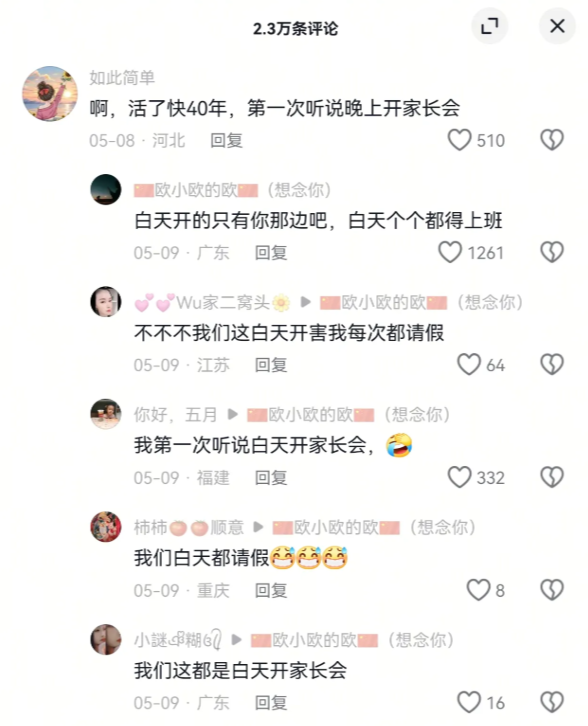This screenshot has width=588, height=726.
Task: Close the comments panel
Action: 557,26
